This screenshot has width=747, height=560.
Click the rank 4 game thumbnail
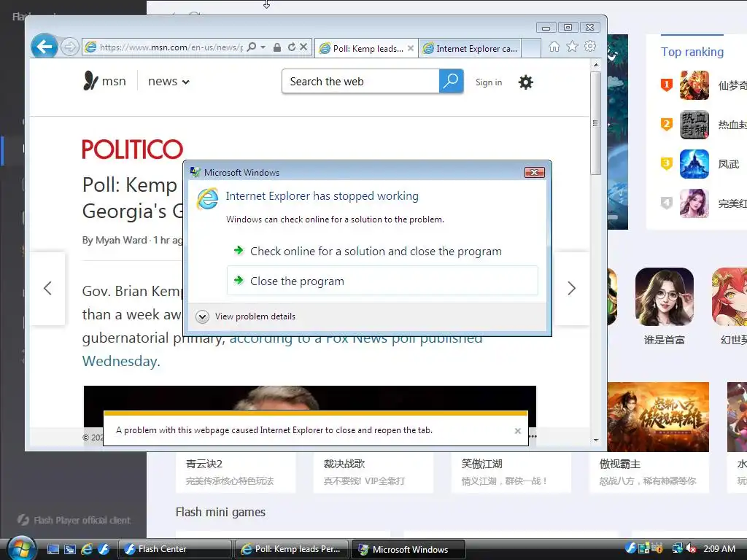pos(694,203)
